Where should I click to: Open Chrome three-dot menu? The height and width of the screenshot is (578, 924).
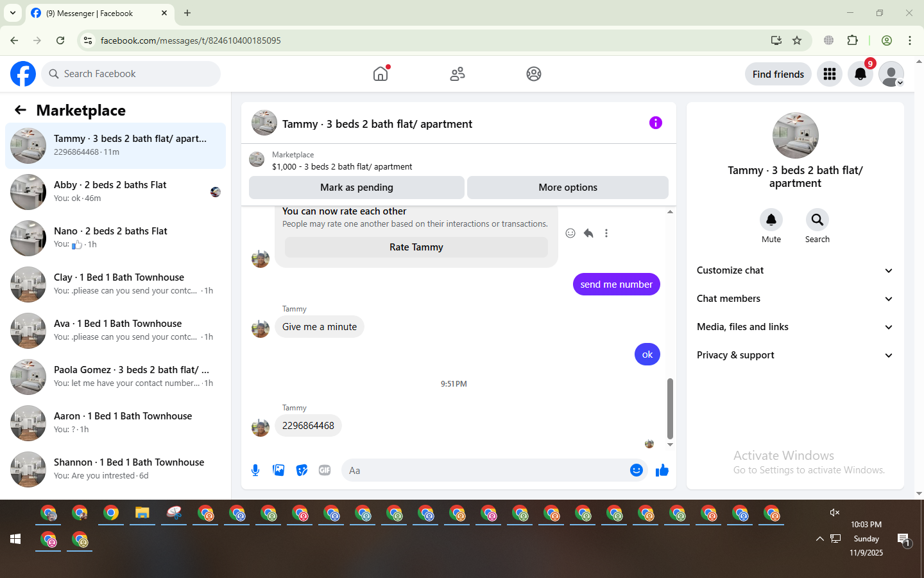pos(910,40)
